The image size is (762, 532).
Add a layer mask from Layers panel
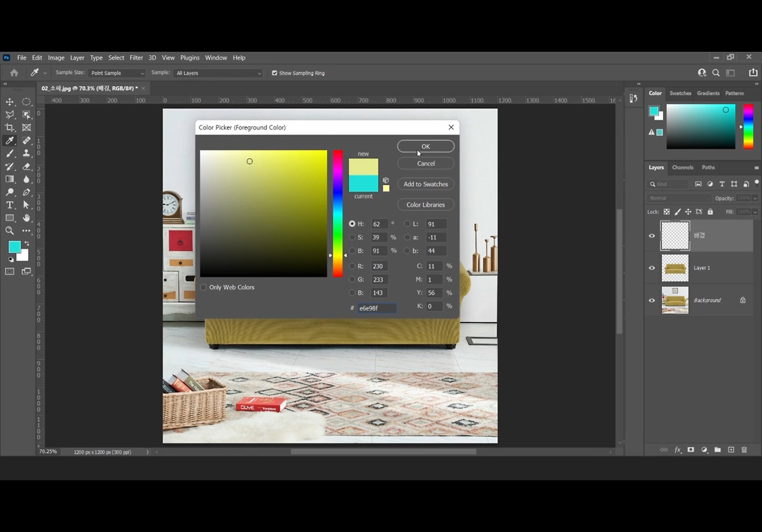point(691,450)
